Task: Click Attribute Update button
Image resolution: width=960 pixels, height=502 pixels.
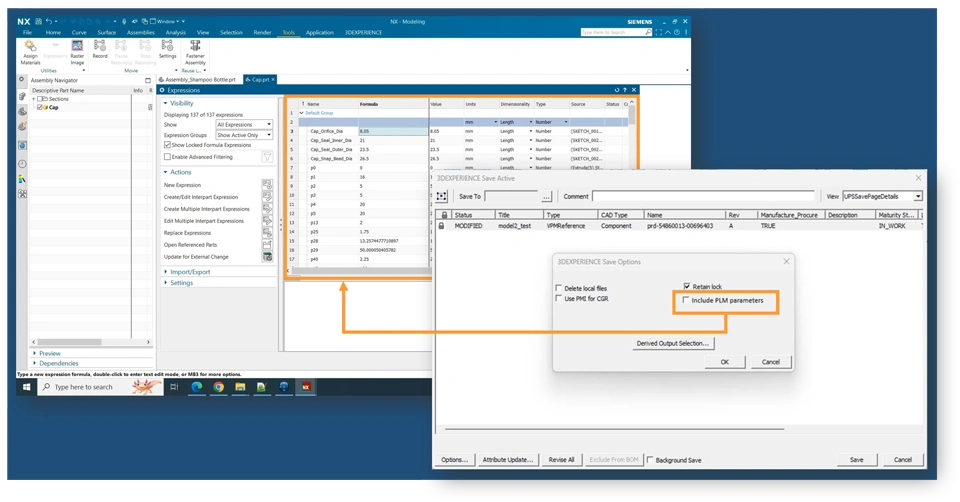Action: point(508,460)
